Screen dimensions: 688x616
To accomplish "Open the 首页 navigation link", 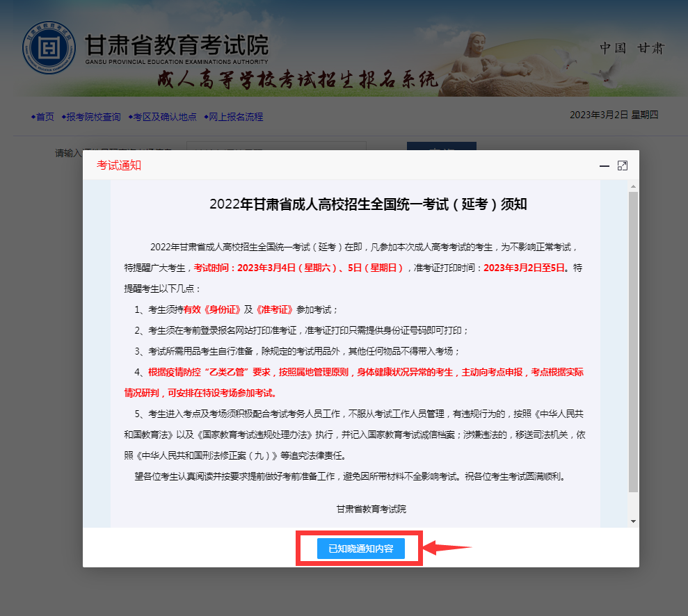I will 45,117.
